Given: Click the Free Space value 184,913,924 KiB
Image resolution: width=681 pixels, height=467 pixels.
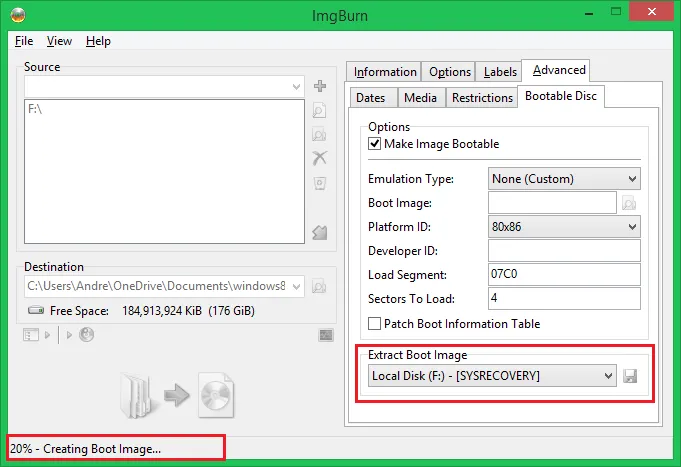Looking at the screenshot, I should point(162,311).
